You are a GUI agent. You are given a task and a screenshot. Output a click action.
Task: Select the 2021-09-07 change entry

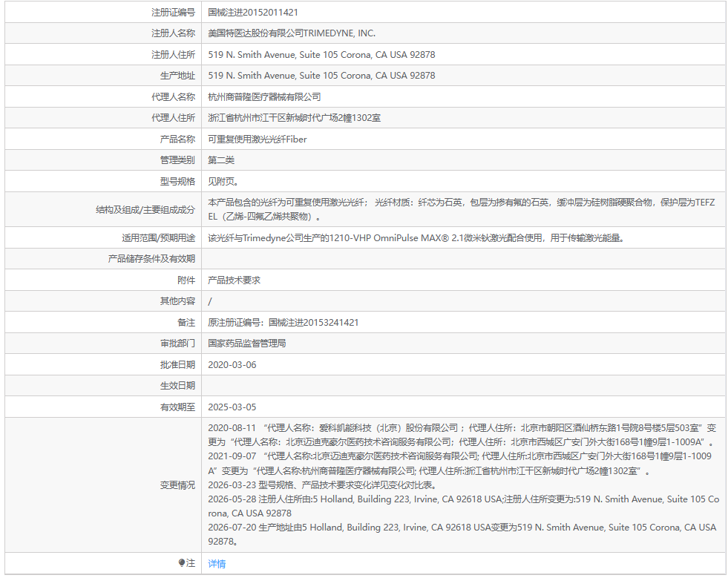pos(459,463)
